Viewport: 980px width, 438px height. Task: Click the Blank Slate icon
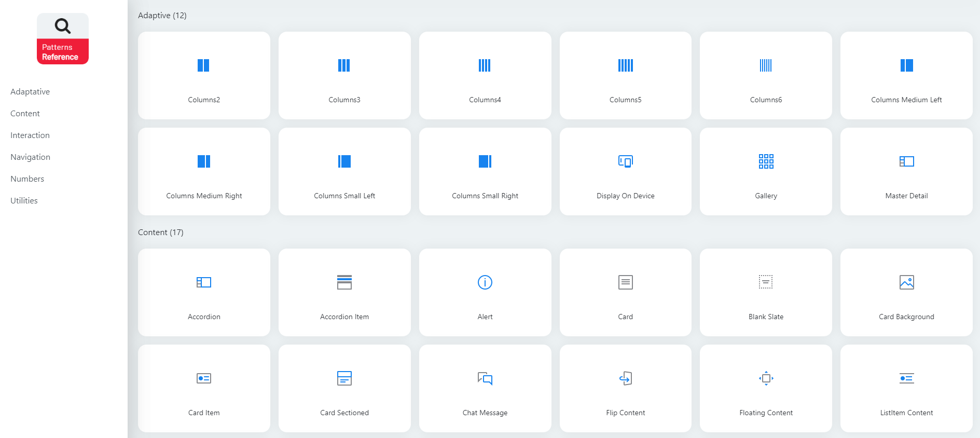click(766, 282)
